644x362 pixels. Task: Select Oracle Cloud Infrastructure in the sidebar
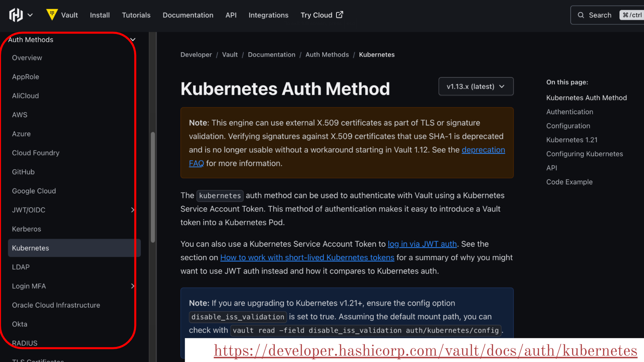click(56, 305)
